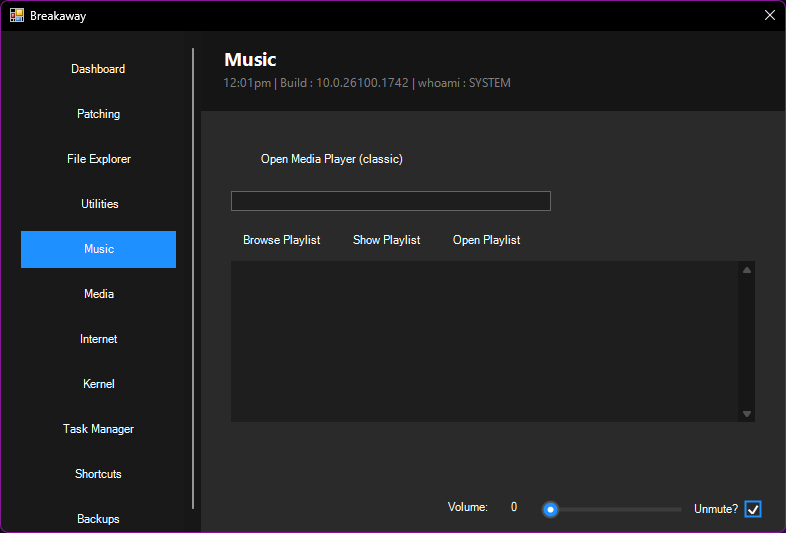
Task: Close the Breakaway window
Action: (x=769, y=16)
